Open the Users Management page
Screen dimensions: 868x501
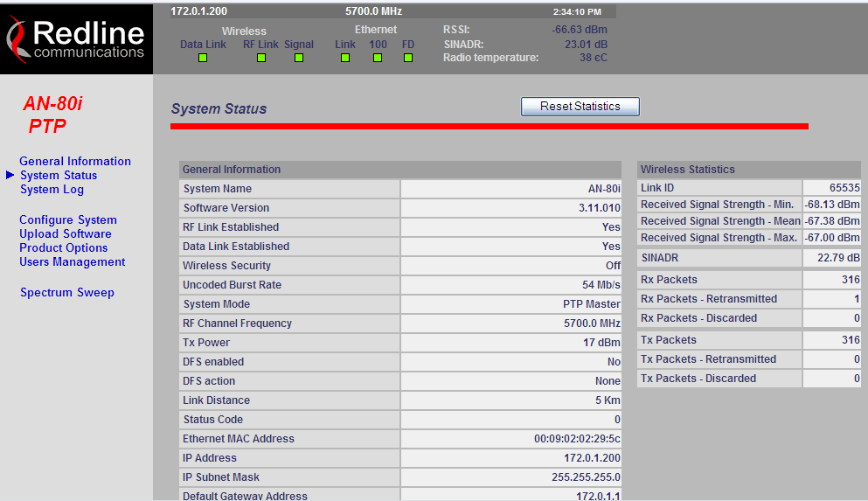coord(73,261)
